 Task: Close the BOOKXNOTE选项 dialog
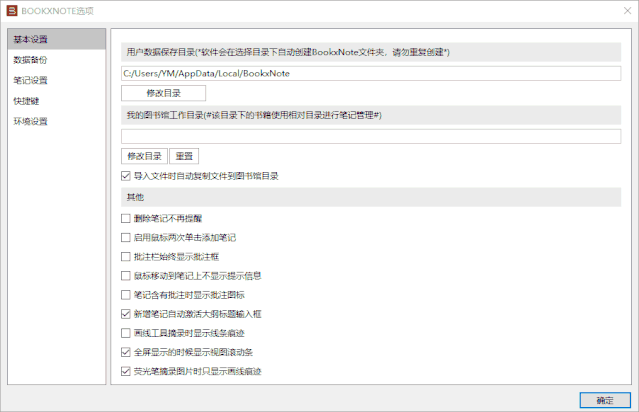[627, 11]
